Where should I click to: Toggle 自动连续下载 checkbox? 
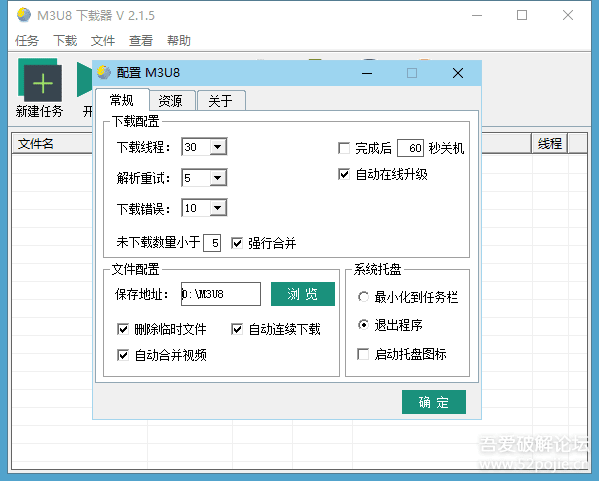pyautogui.click(x=237, y=329)
